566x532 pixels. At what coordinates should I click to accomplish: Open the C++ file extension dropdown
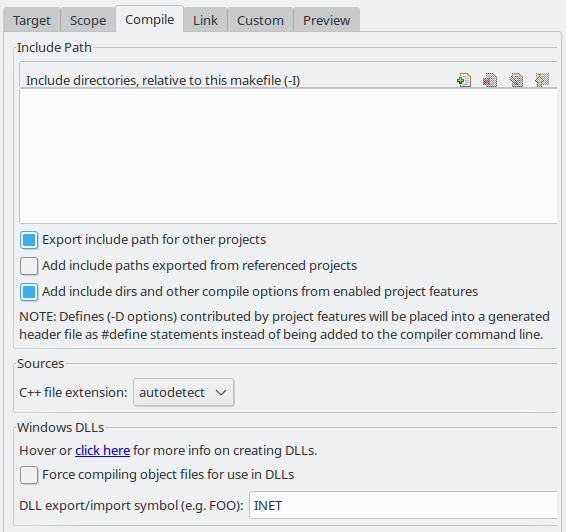point(183,392)
